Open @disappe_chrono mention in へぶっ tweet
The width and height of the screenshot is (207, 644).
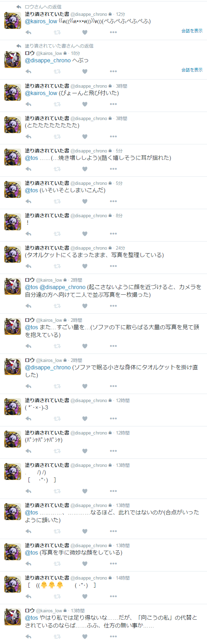click(48, 60)
